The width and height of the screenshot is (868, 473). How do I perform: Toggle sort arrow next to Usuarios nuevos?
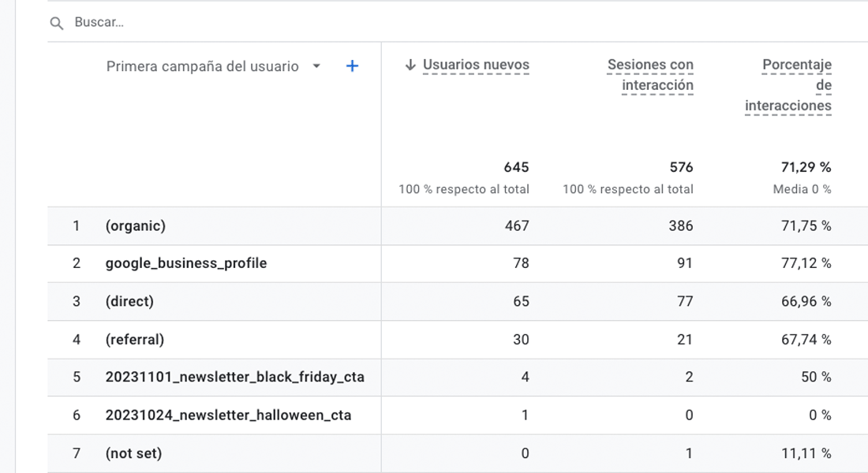[410, 65]
